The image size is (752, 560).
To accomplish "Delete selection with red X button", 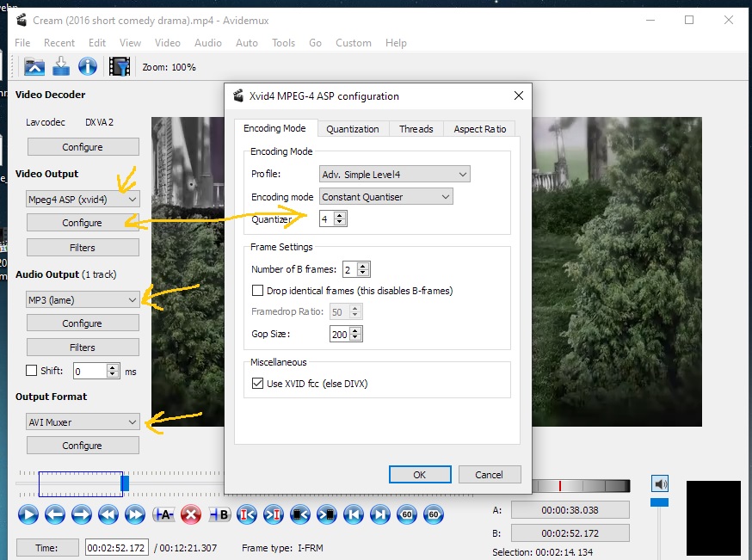I will tap(191, 515).
